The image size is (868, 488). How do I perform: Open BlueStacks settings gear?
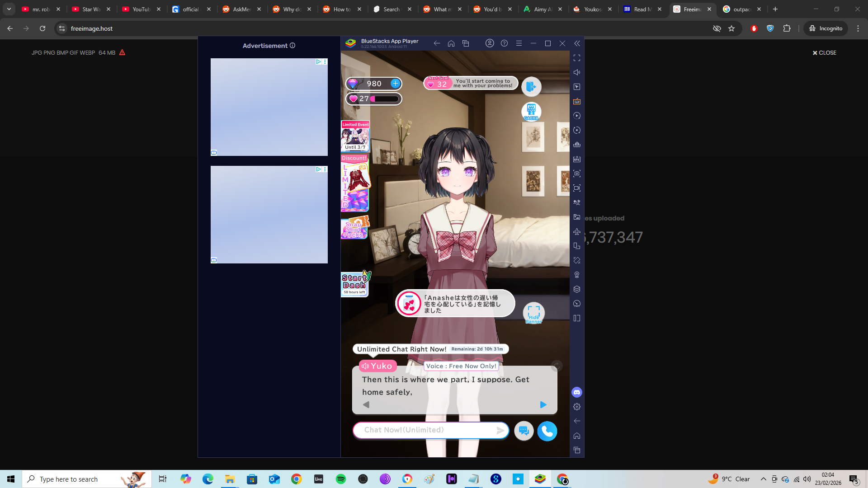click(x=577, y=407)
